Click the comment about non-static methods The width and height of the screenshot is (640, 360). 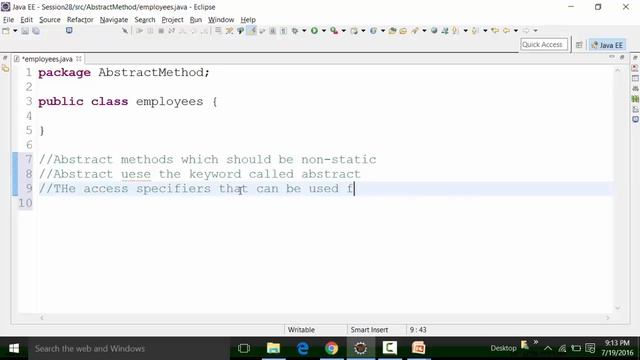(x=207, y=159)
